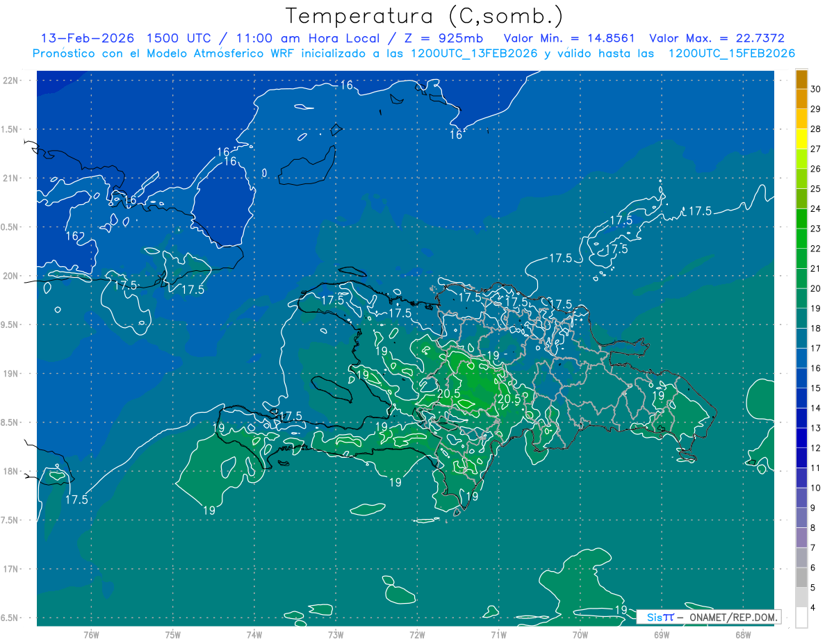Click the color scale label '15'
Viewport: 834px width, 644px height.
[816, 388]
